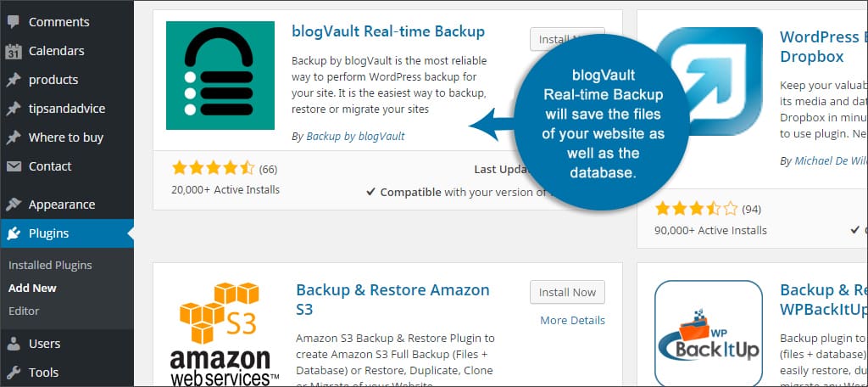Image resolution: width=868 pixels, height=387 pixels.
Task: Open the blogVault padlock plugin thumbnail
Action: 220,76
